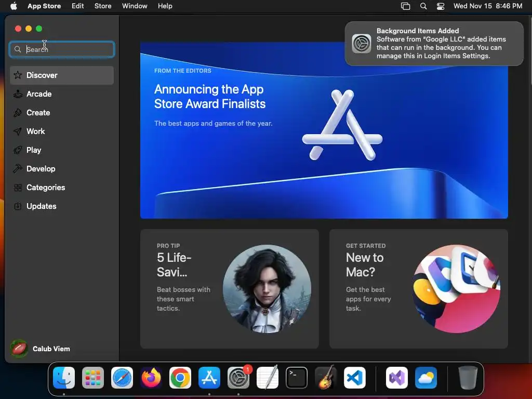Open the Arcade section

(62, 94)
